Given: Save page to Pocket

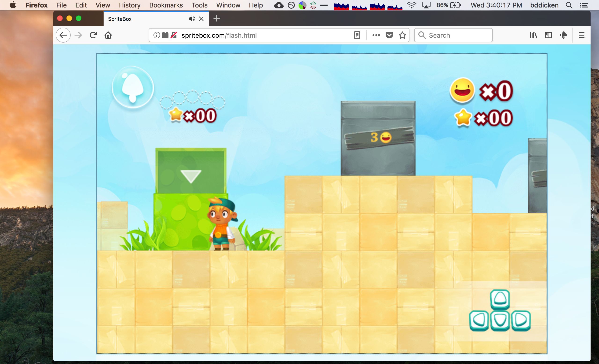Looking at the screenshot, I should pos(389,35).
